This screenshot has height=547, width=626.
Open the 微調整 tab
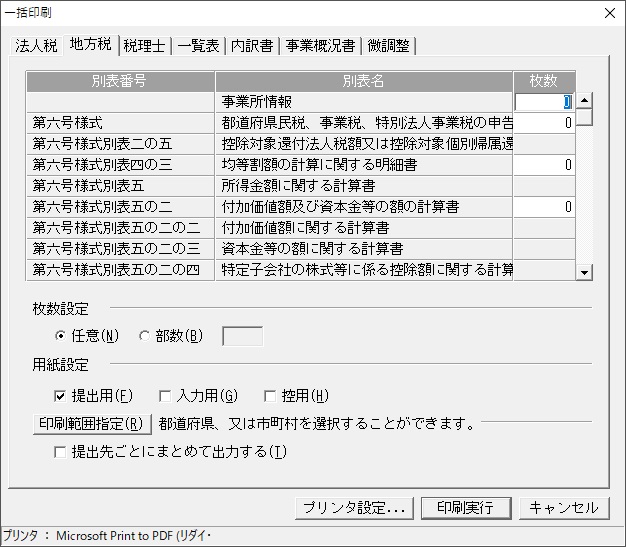[x=388, y=46]
